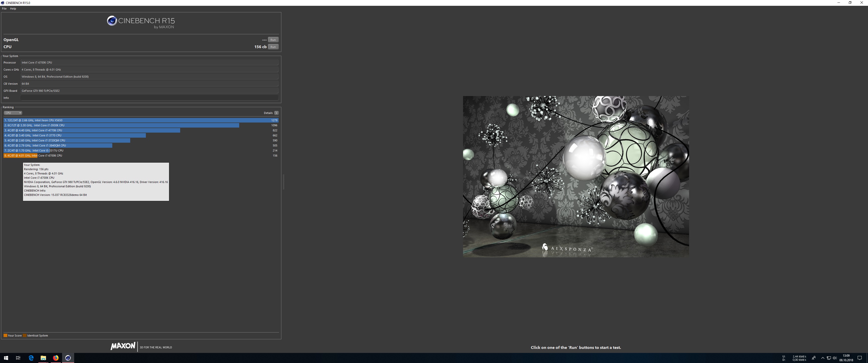
Task: Run the CPU benchmark test
Action: 273,47
